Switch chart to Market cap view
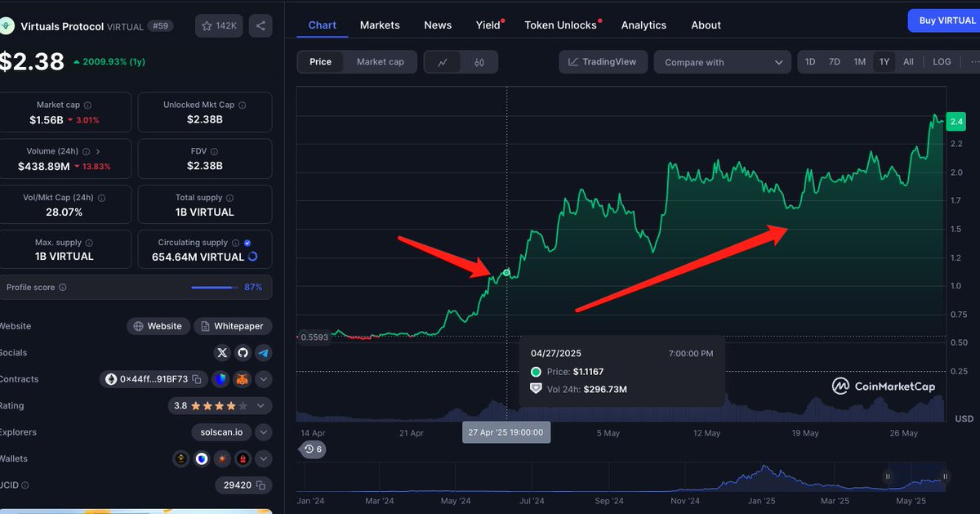 tap(380, 62)
